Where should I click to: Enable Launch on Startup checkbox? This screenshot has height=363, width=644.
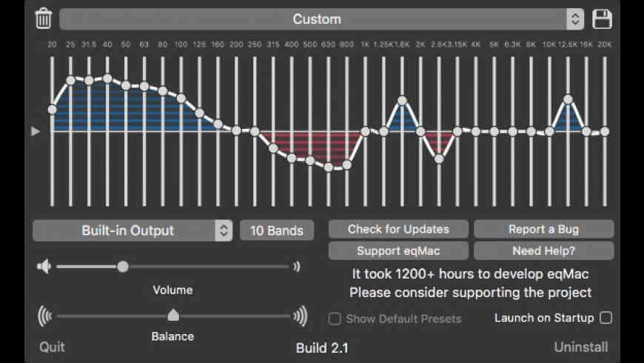pyautogui.click(x=606, y=318)
